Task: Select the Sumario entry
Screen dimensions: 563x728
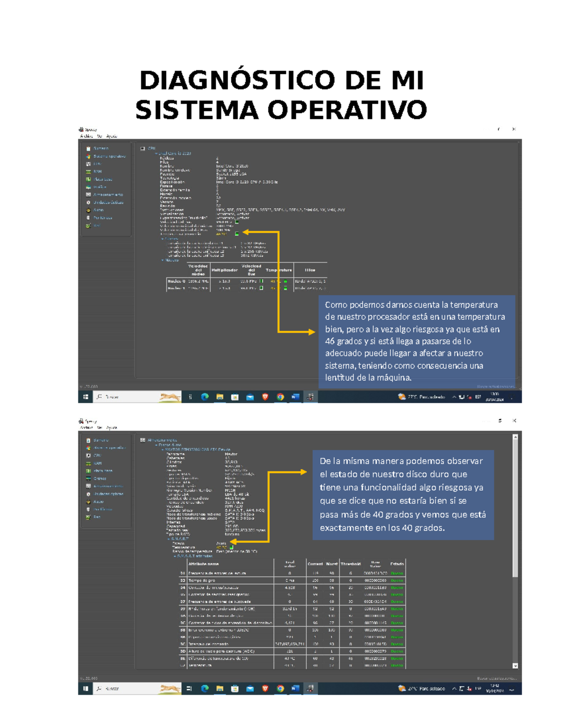Action: [101, 149]
